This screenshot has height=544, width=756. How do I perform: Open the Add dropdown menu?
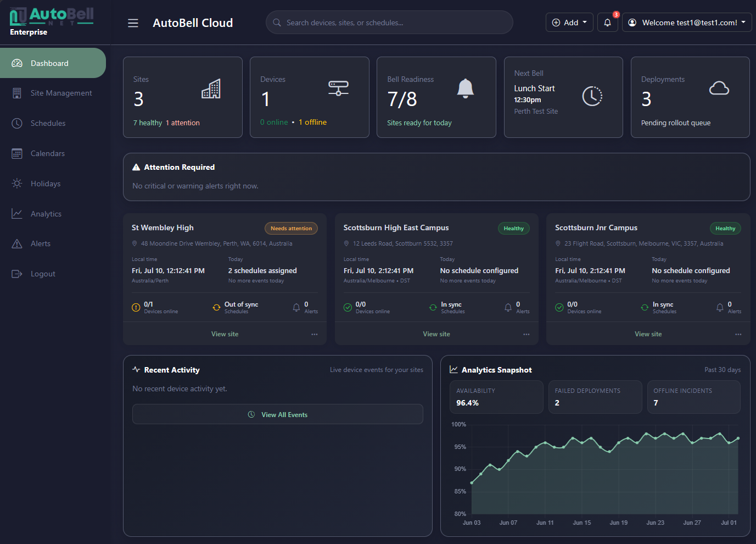coord(569,23)
